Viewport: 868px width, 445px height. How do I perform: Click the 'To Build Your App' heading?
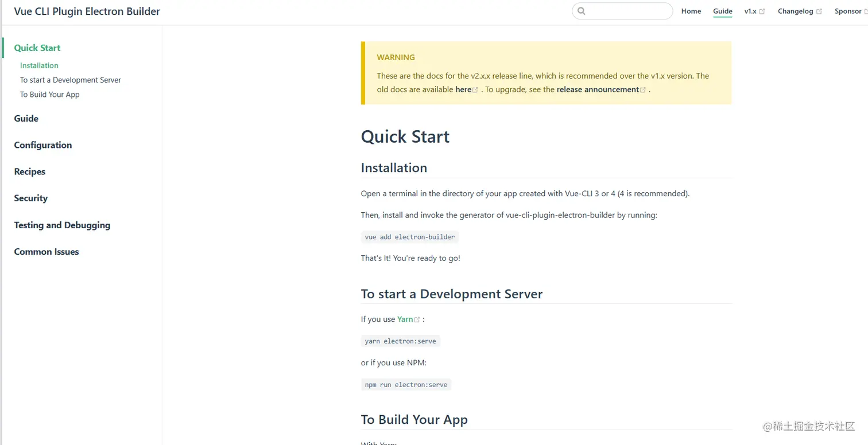414,420
